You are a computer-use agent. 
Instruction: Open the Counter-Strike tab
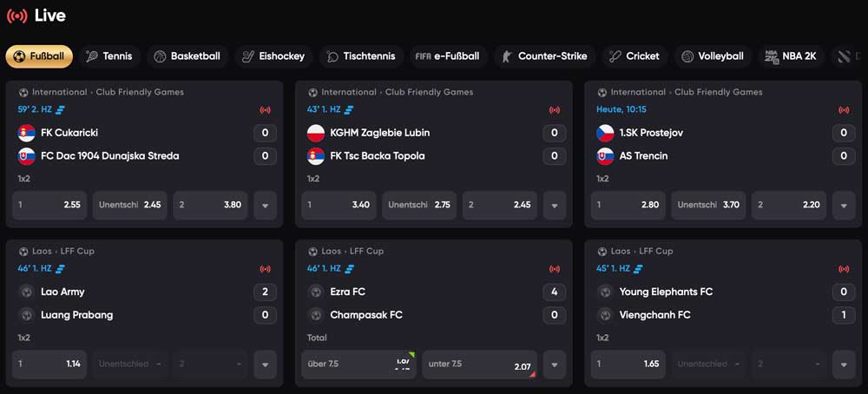tap(544, 56)
